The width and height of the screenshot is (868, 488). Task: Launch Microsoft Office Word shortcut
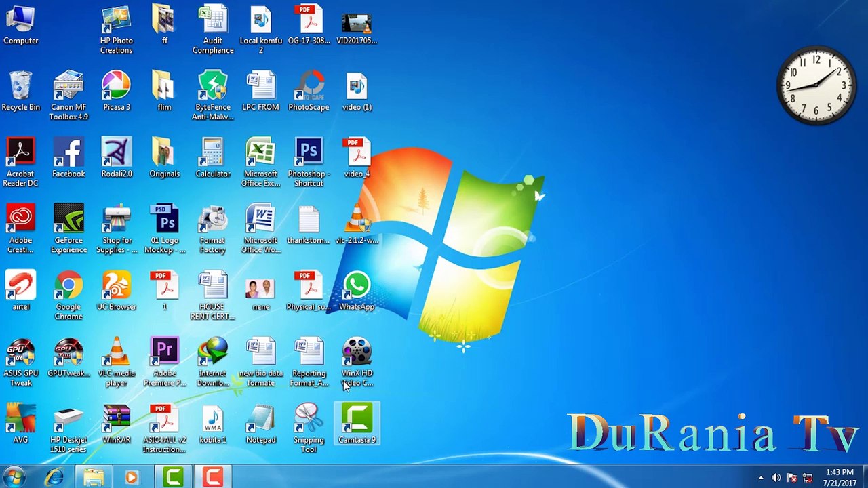click(261, 229)
